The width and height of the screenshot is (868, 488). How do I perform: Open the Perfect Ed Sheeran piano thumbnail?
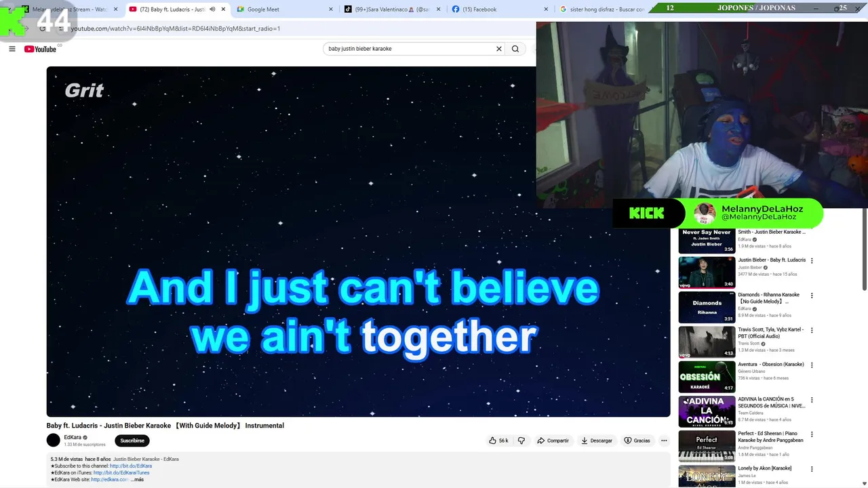pyautogui.click(x=707, y=446)
